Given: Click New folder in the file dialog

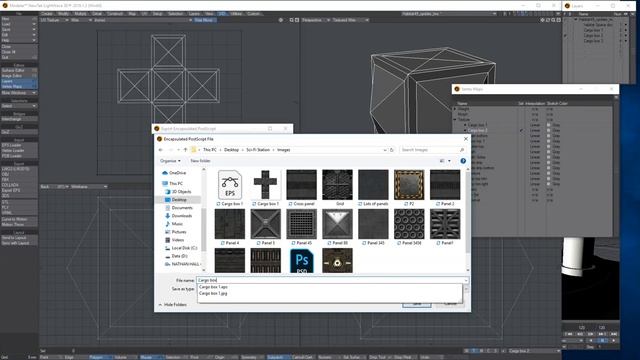Looking at the screenshot, I should (x=200, y=161).
